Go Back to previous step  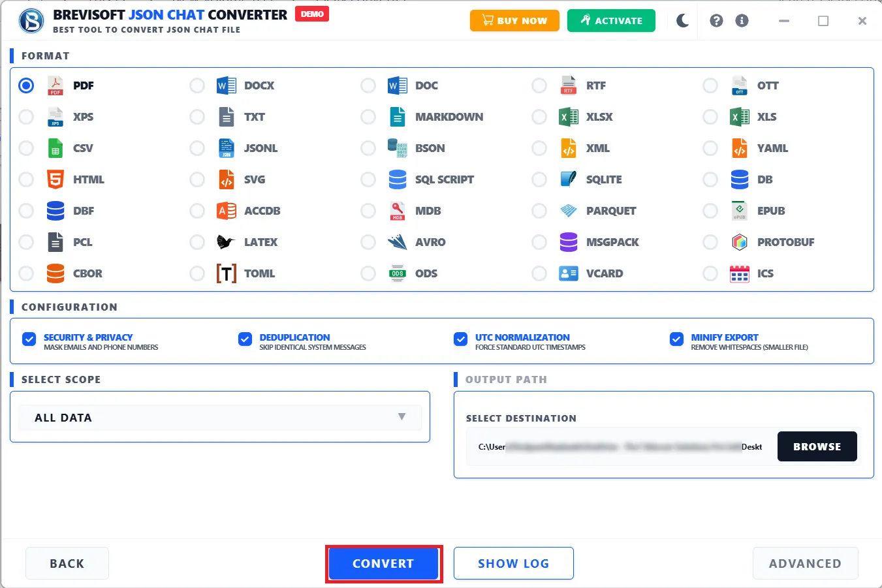(x=67, y=563)
